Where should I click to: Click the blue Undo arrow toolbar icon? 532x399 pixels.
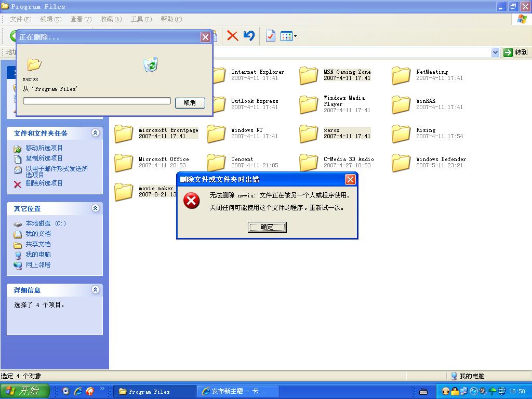coord(249,36)
